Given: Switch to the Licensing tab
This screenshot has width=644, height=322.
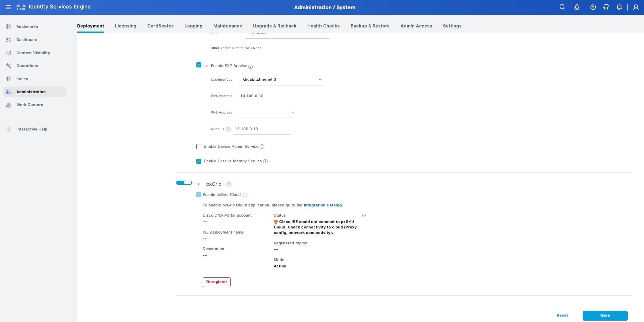Looking at the screenshot, I should 125,26.
